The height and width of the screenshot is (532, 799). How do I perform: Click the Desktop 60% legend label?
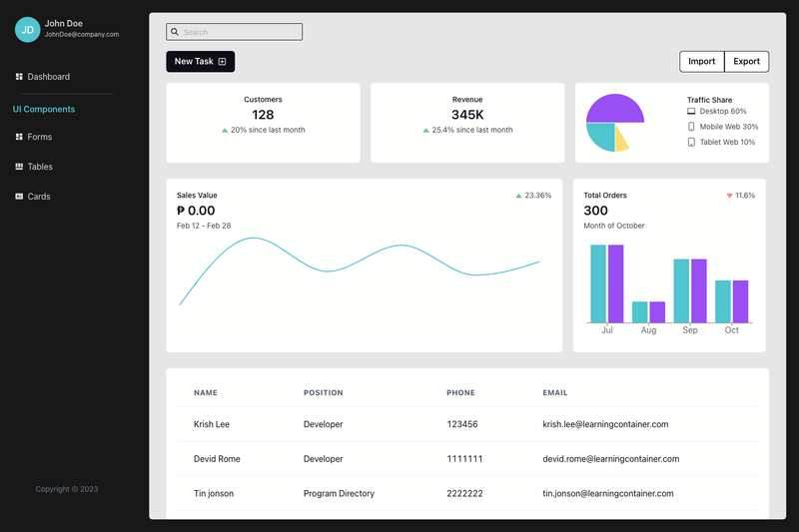coord(723,111)
